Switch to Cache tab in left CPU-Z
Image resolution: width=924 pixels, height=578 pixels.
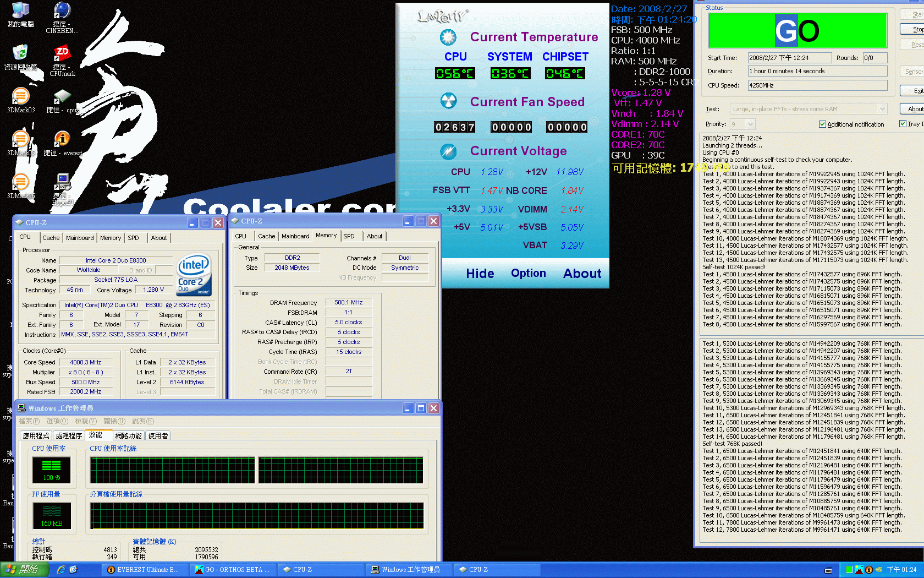click(51, 238)
